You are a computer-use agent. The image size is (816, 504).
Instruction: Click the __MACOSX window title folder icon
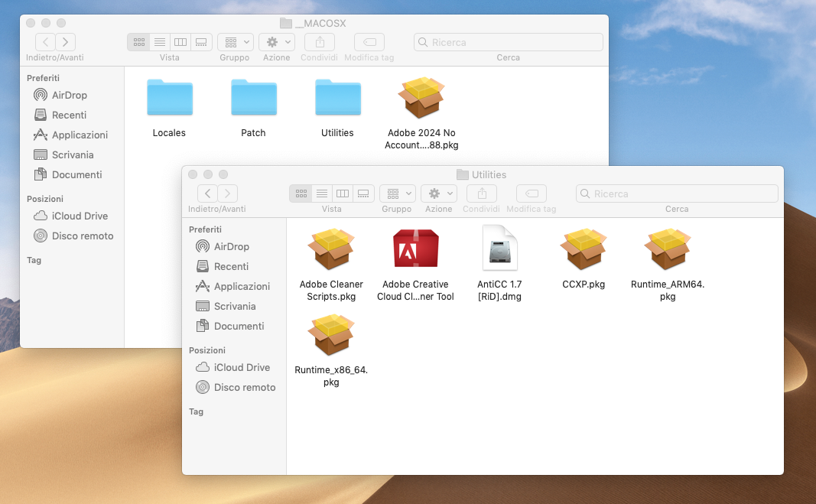click(286, 23)
